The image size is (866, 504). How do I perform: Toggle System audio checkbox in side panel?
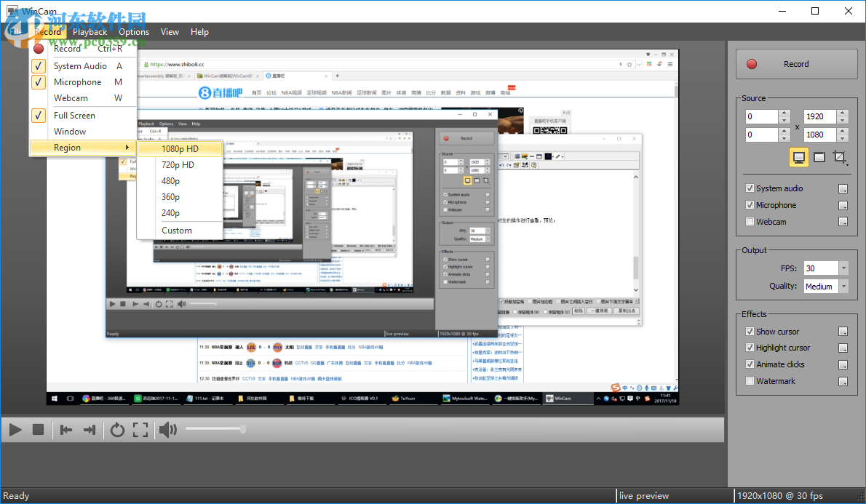[750, 188]
